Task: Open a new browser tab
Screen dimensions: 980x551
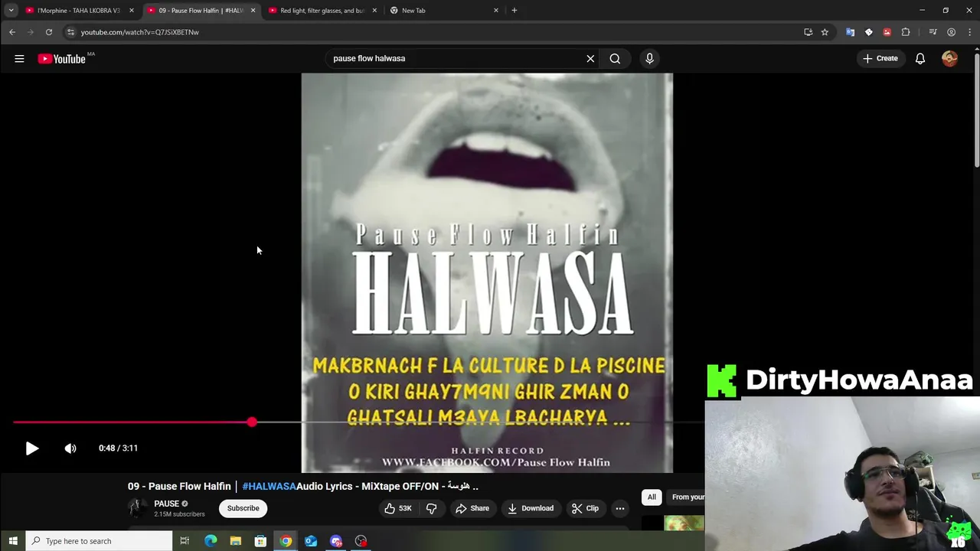Action: [x=514, y=11]
